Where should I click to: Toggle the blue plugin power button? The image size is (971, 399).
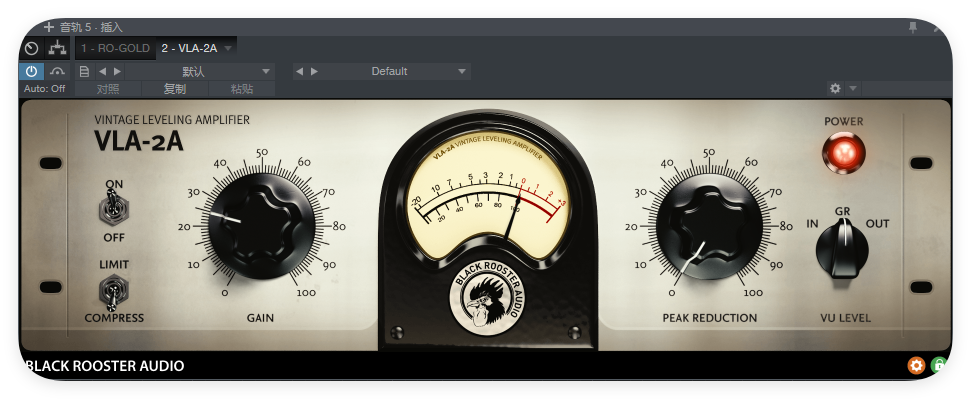[x=32, y=71]
